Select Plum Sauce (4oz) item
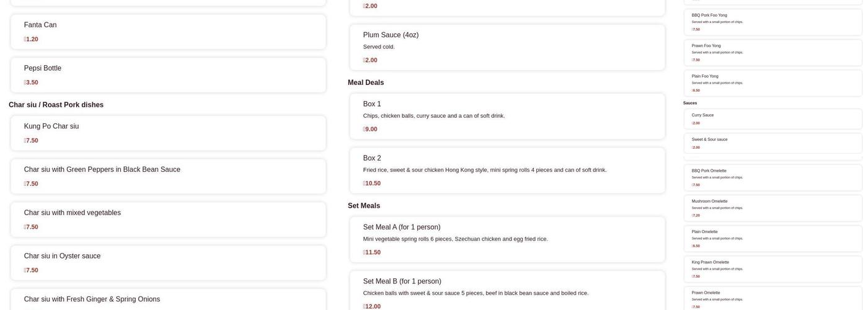 [x=507, y=47]
